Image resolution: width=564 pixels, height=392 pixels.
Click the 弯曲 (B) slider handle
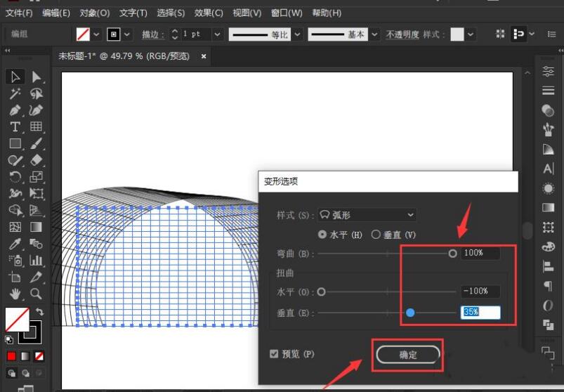453,253
